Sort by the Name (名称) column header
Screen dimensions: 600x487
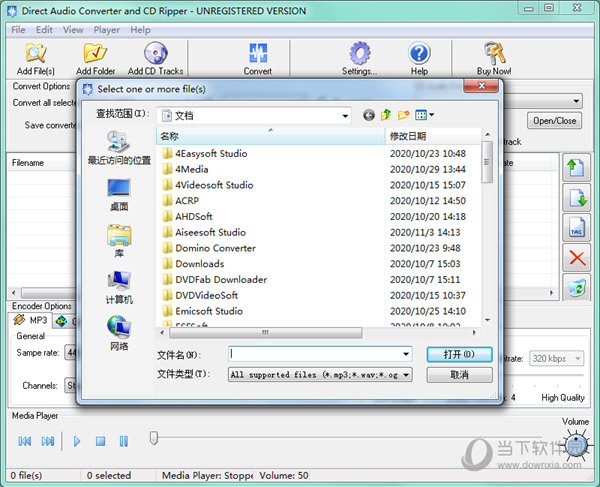point(270,136)
